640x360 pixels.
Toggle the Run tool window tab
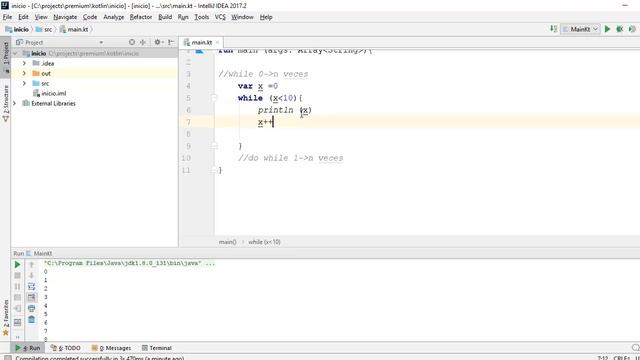pos(27,348)
